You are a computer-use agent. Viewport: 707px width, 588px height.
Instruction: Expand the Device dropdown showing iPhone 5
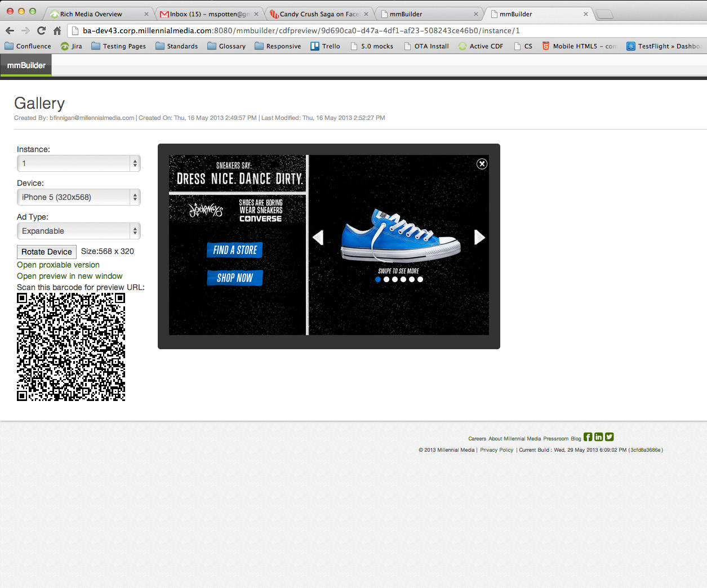[78, 197]
